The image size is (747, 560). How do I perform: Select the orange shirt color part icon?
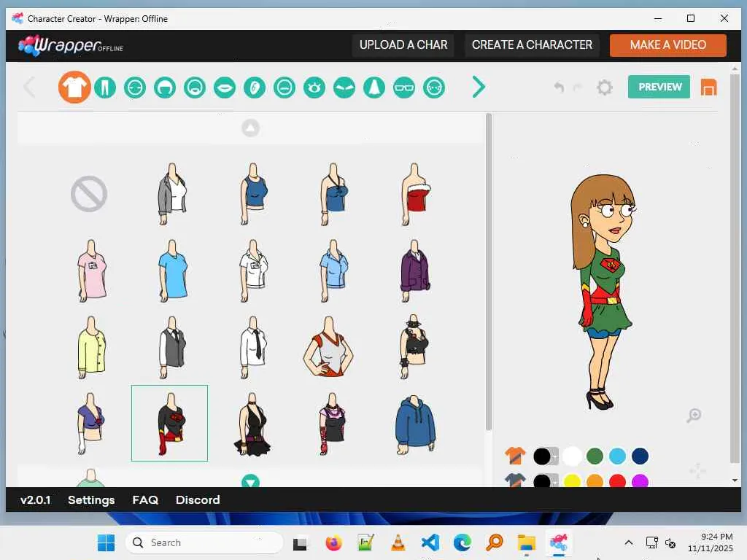coord(515,456)
